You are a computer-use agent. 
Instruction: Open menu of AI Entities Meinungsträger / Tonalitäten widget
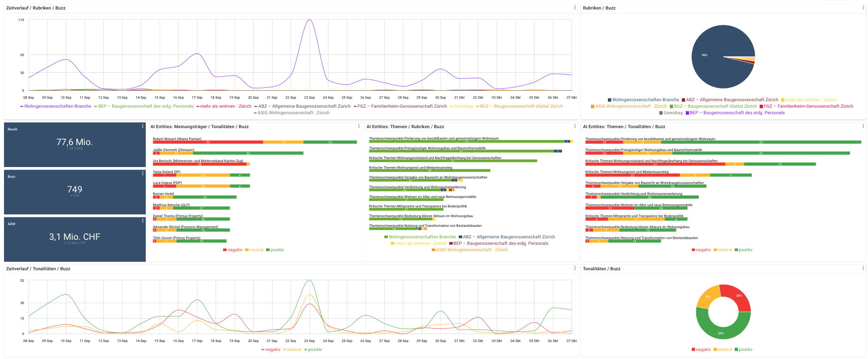[x=359, y=126]
